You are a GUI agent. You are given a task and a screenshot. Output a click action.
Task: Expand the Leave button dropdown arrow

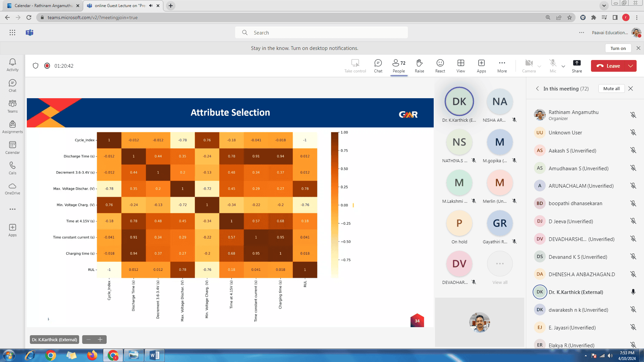coord(631,66)
